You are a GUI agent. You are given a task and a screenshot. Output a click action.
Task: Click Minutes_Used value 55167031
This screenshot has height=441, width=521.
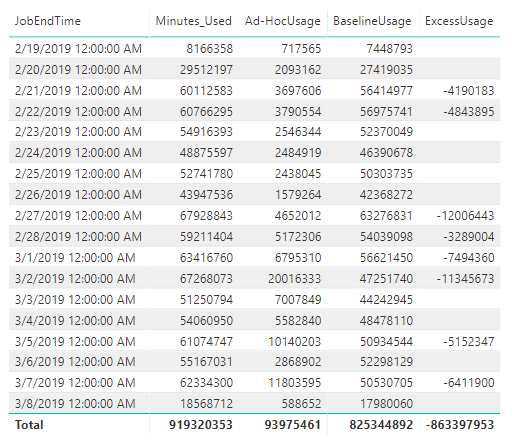[x=206, y=362]
